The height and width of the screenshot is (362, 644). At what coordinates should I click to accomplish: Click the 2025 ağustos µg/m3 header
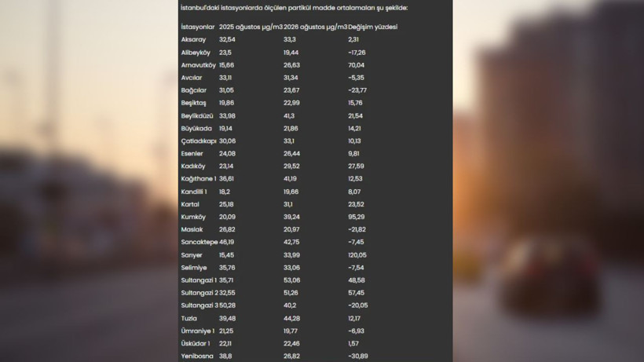[251, 27]
